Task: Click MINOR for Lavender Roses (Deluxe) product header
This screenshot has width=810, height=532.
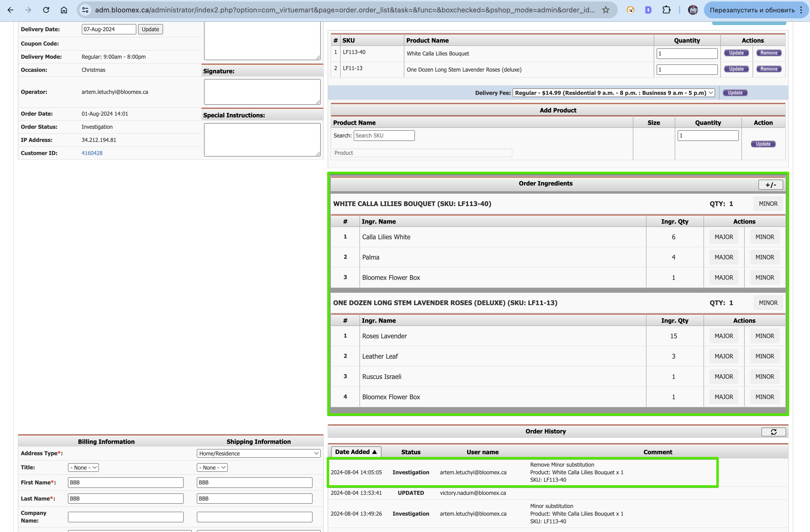Action: pos(768,303)
